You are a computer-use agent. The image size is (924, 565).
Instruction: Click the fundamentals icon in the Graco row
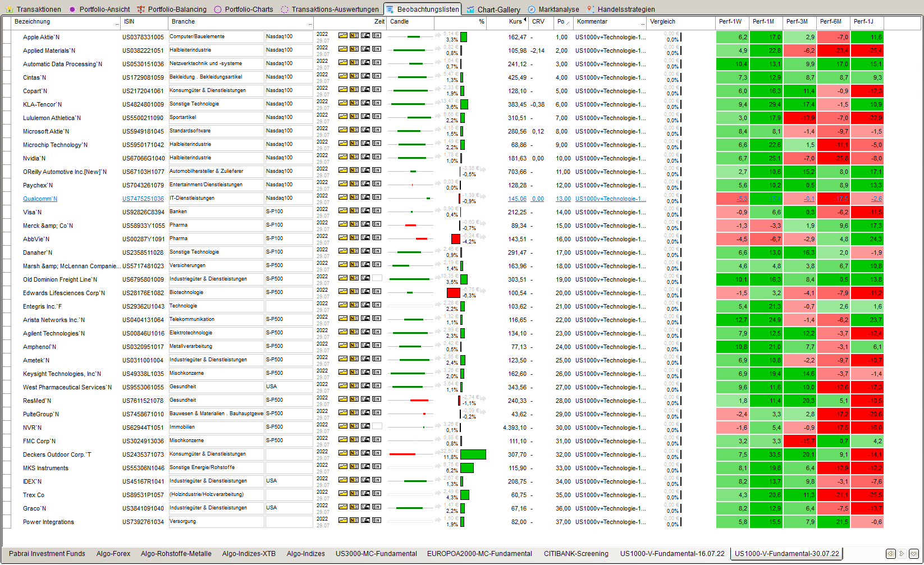pos(365,507)
